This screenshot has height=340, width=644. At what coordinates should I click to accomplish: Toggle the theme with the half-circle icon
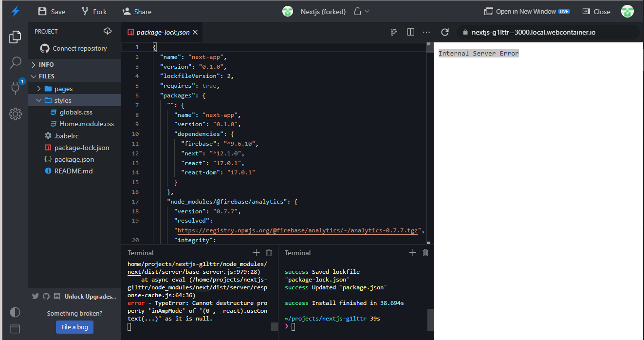(x=15, y=312)
